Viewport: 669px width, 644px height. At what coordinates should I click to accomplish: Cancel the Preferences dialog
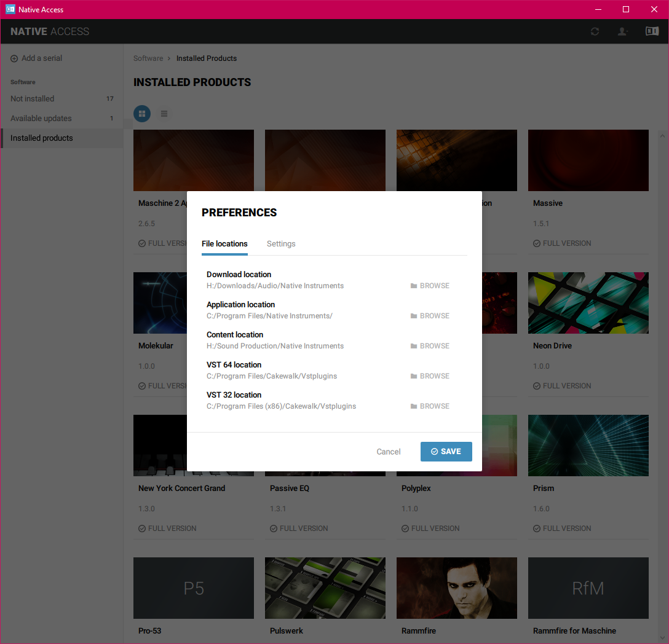[x=388, y=452]
